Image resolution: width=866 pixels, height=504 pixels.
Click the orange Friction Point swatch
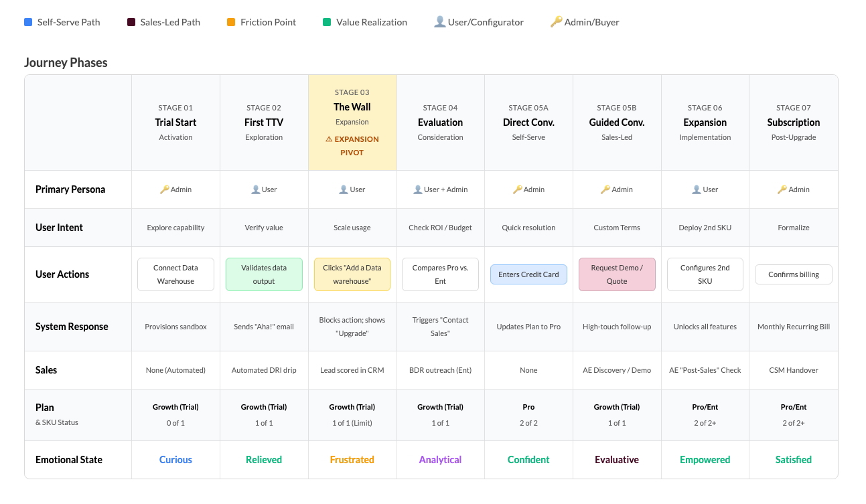[231, 22]
